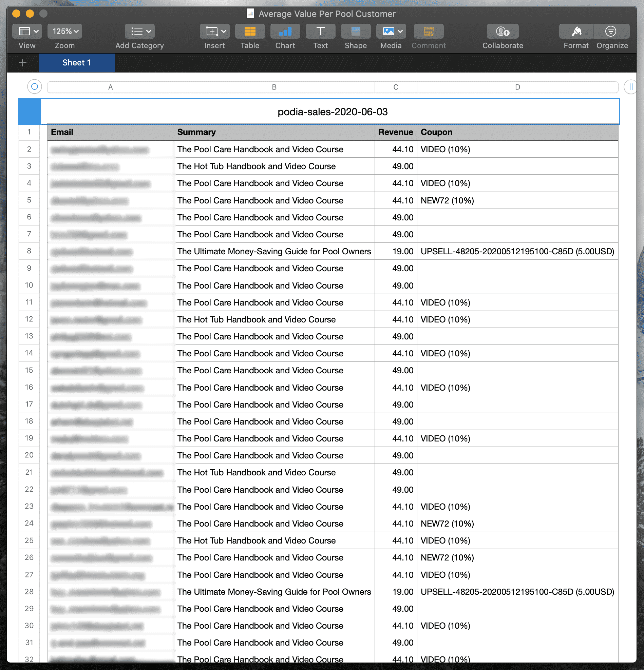The image size is (644, 670).
Task: Click row 24 NEW72 (10%) coupon cell
Action: point(517,524)
